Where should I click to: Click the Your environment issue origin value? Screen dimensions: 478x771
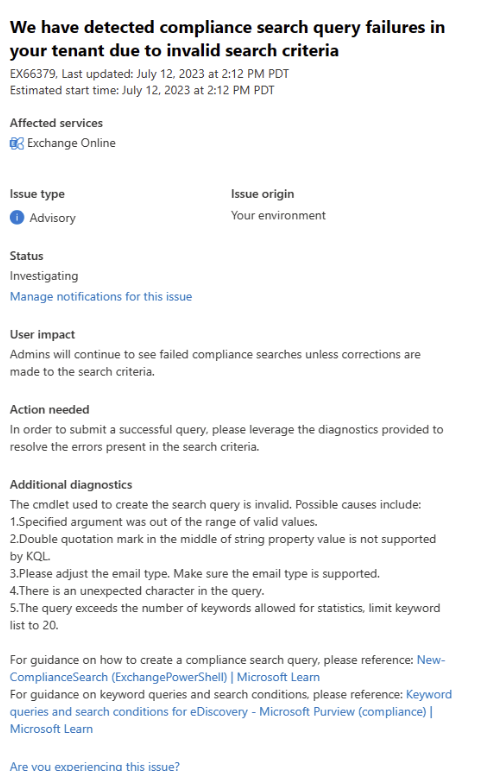click(278, 215)
